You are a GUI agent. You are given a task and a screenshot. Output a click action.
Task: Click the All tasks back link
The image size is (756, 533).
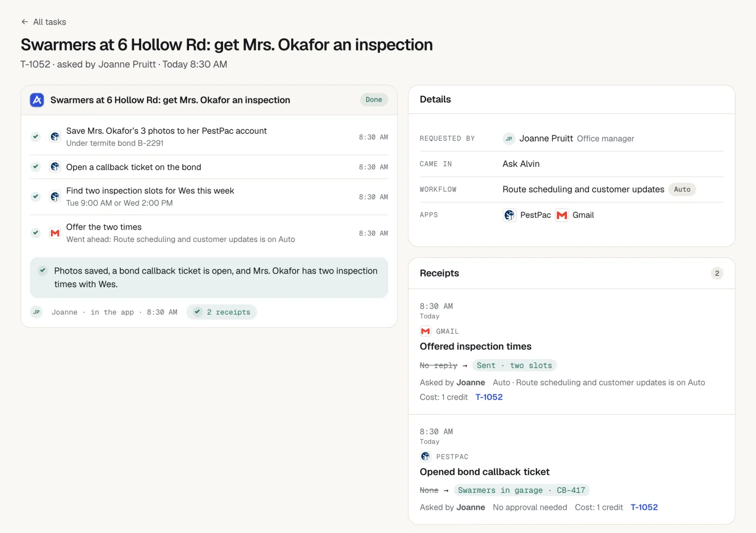coord(44,22)
